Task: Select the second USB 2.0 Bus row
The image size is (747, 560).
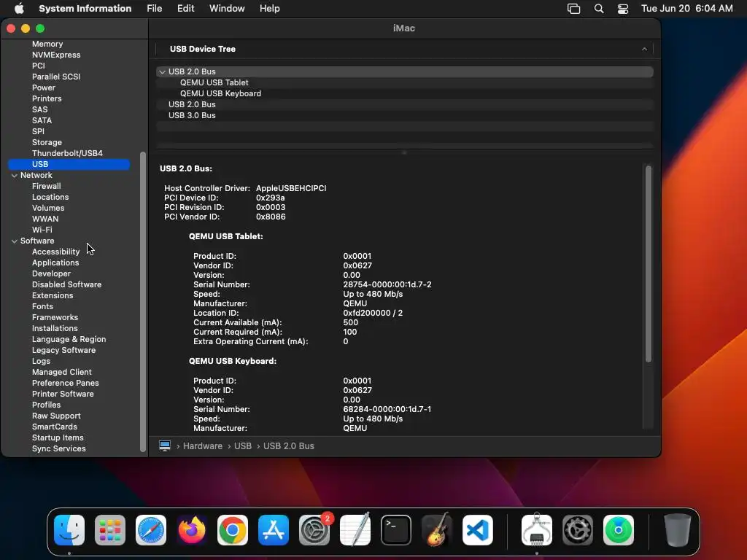Action: [x=404, y=104]
